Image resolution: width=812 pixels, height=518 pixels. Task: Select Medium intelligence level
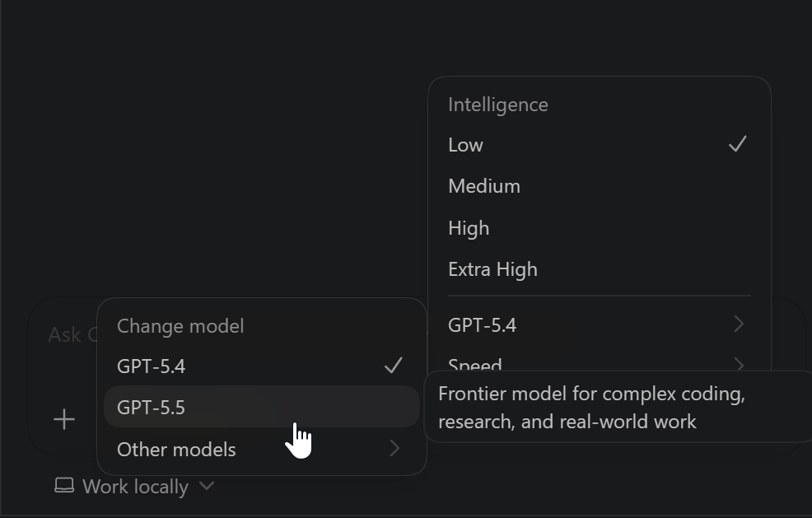click(x=600, y=186)
